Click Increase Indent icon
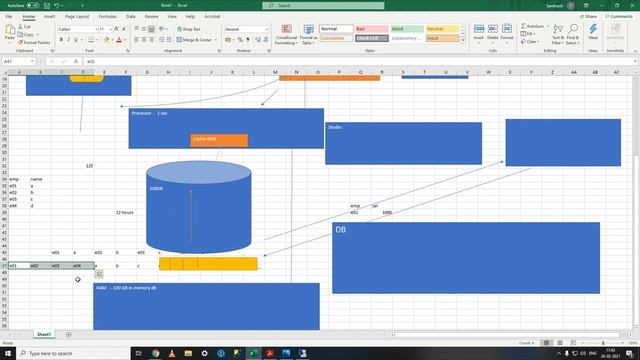 tap(169, 40)
